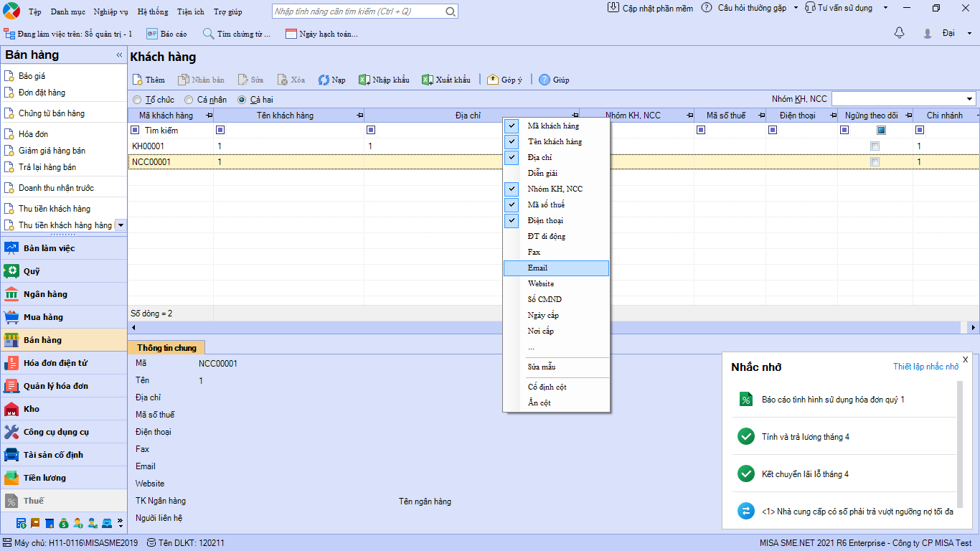Expand Tư vấn sử dụng dropdown arrow
980x551 pixels.
point(885,8)
